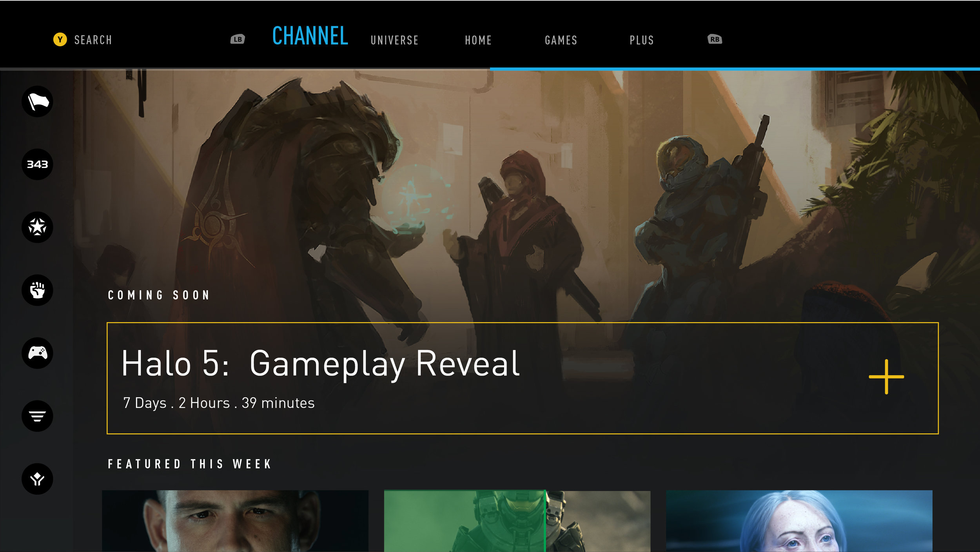This screenshot has width=980, height=552.
Task: Open the raised fist sidebar icon
Action: pos(37,290)
